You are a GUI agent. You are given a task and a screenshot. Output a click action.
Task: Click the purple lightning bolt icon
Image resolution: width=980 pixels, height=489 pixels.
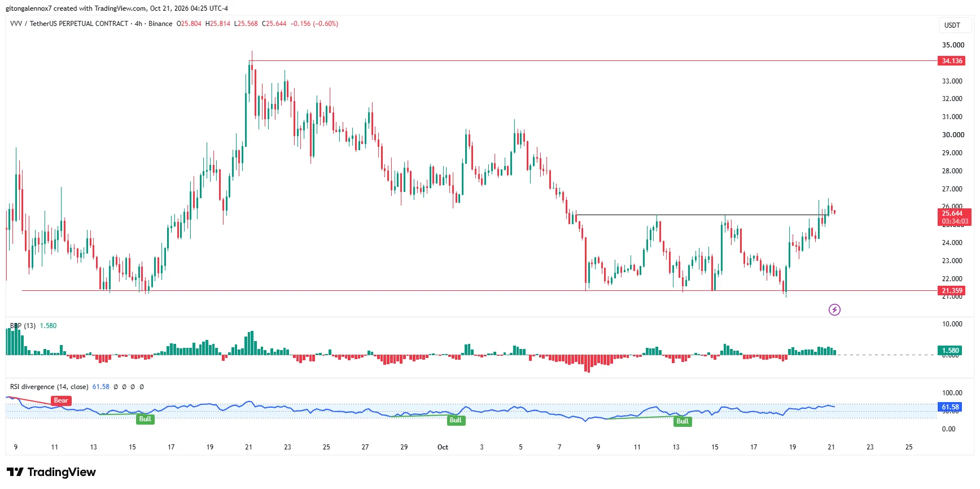tap(834, 309)
